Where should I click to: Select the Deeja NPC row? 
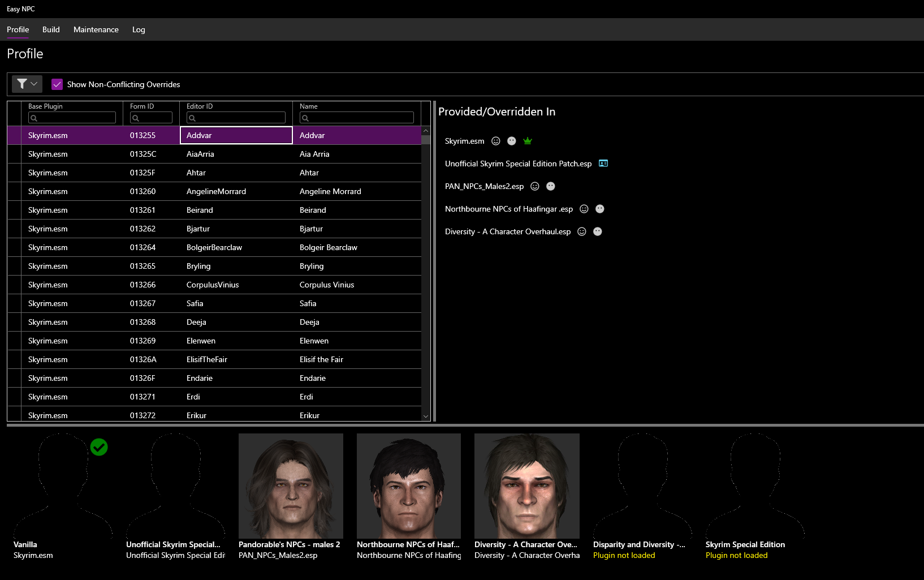(x=214, y=322)
